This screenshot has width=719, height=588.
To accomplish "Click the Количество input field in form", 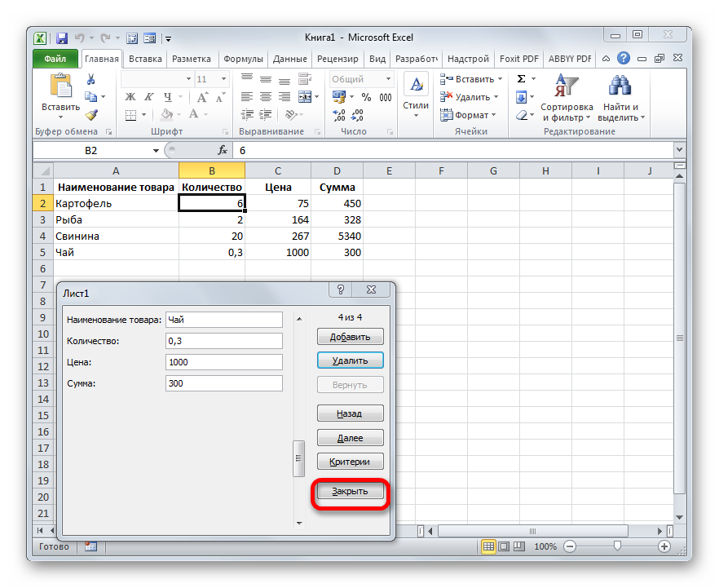I will click(223, 341).
